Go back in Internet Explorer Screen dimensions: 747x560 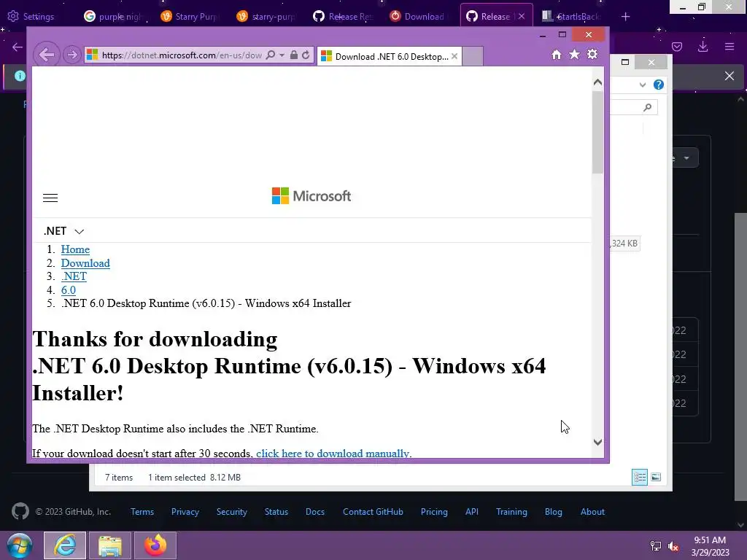click(46, 55)
